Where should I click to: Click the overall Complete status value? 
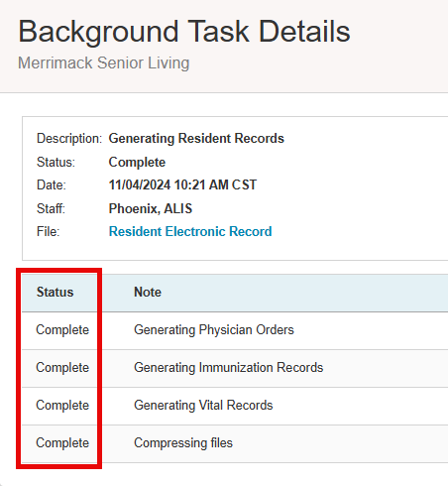pos(137,163)
